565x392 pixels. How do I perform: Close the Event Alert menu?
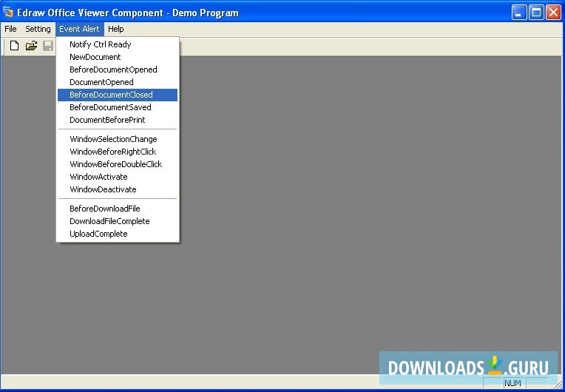[79, 29]
